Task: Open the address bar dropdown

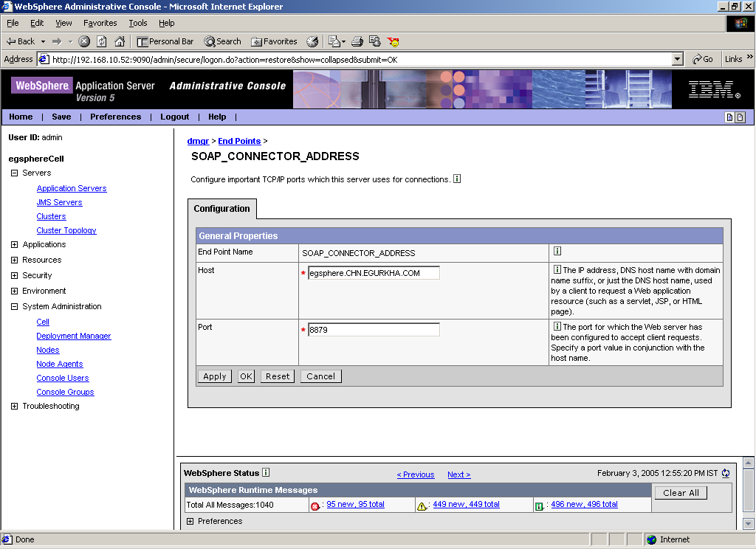Action: [678, 59]
